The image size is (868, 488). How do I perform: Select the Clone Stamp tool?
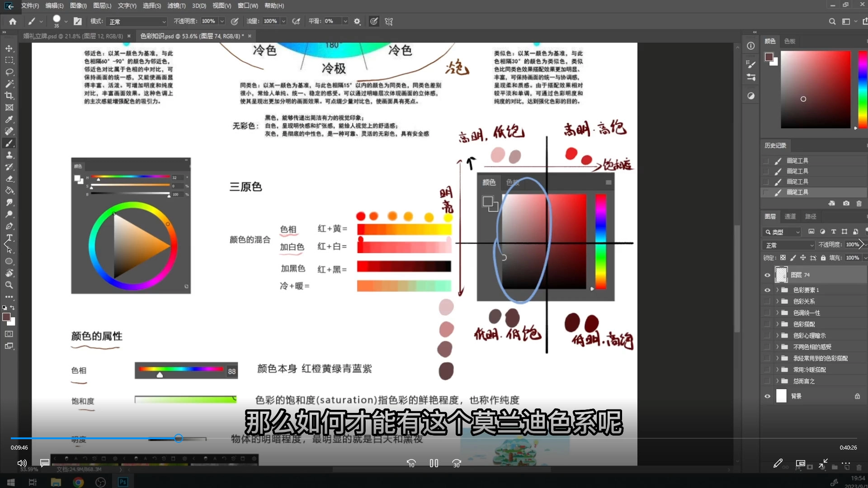(9, 155)
